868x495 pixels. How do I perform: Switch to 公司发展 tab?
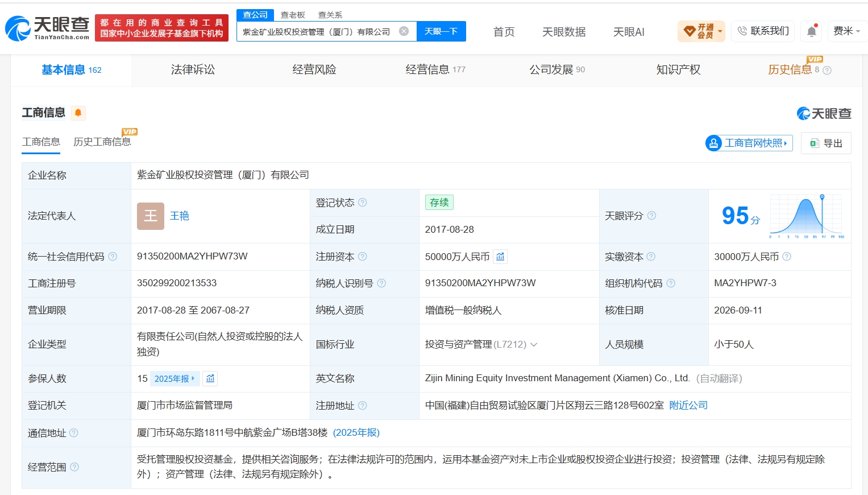(557, 70)
